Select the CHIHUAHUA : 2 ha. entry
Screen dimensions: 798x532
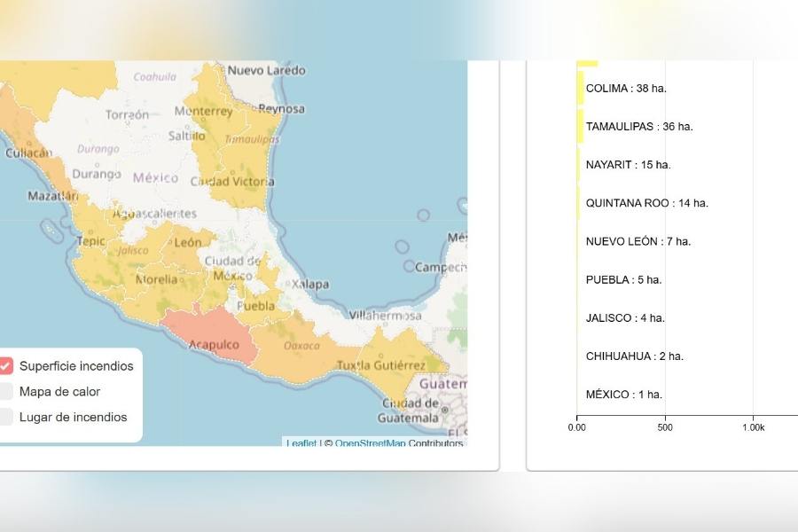pyautogui.click(x=634, y=356)
